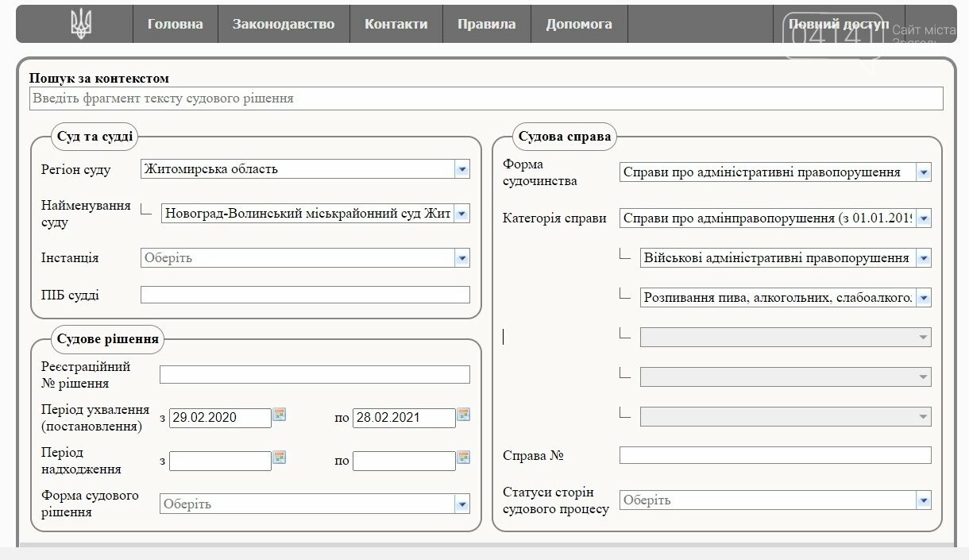Click the Справа № input field
Image resolution: width=969 pixels, height=560 pixels.
pyautogui.click(x=775, y=455)
